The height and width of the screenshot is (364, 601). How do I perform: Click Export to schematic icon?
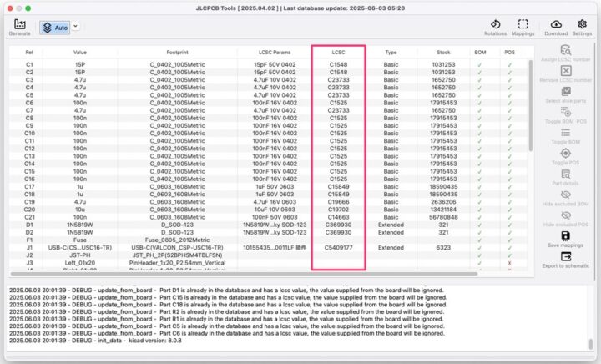566,257
